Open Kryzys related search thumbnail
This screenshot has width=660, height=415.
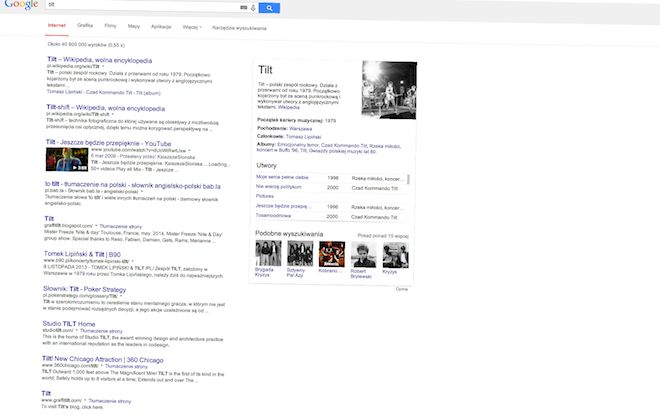pos(395,255)
